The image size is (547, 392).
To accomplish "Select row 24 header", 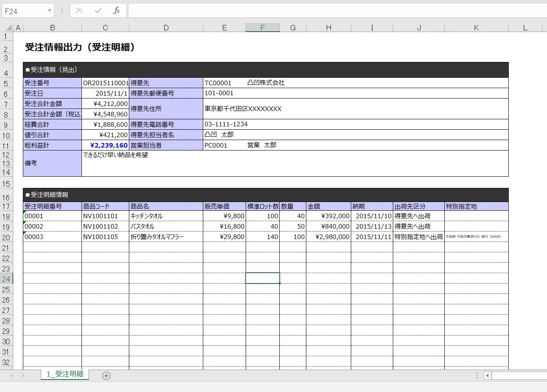I will pos(6,279).
